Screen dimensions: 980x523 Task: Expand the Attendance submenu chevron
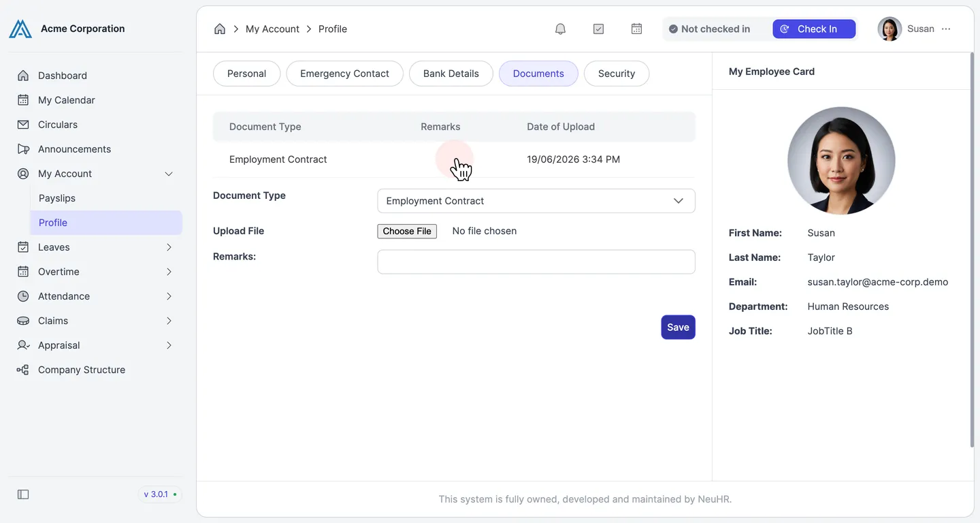pos(169,296)
